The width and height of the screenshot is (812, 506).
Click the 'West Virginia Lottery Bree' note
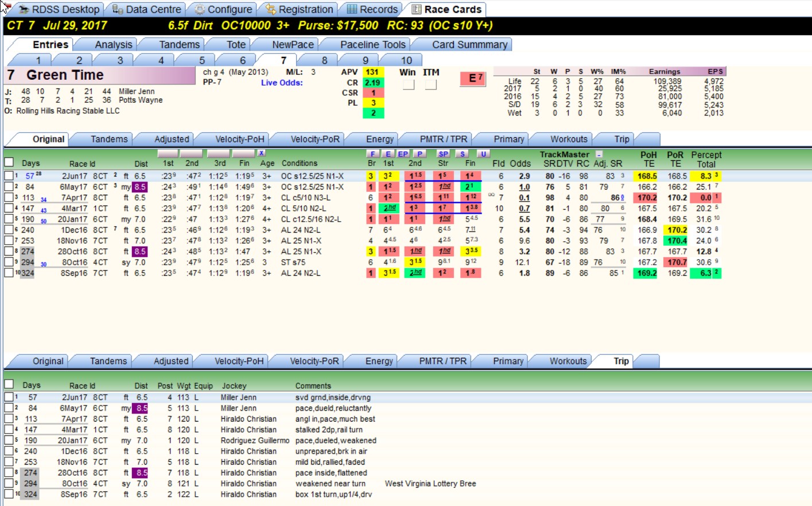click(430, 484)
